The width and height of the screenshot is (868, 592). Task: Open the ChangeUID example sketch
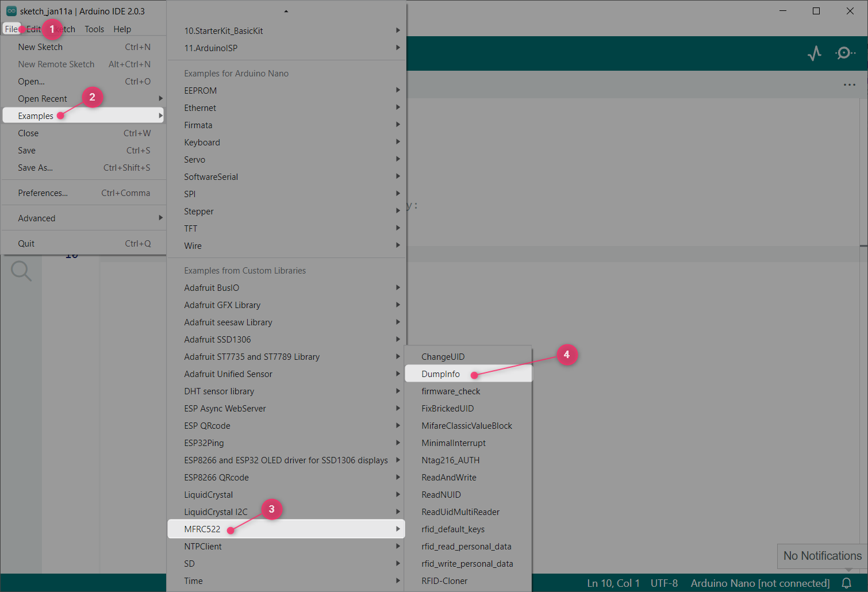(468, 357)
